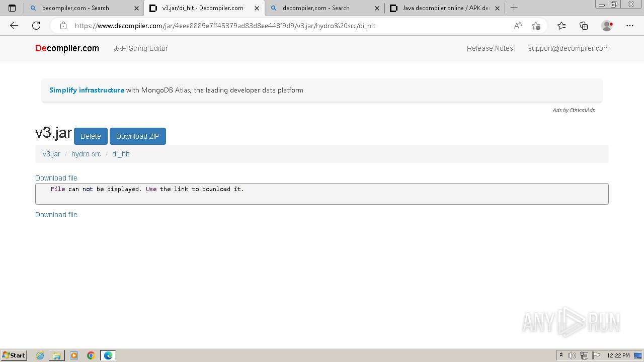Open Edge settings and more menu
Viewport: 644px width, 362px height.
point(630,26)
